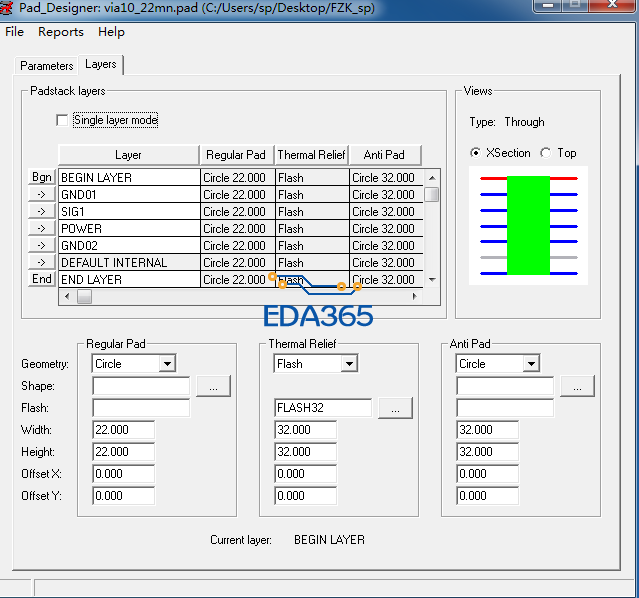Click the Regular Pad Height field
The image size is (639, 598).
click(123, 452)
